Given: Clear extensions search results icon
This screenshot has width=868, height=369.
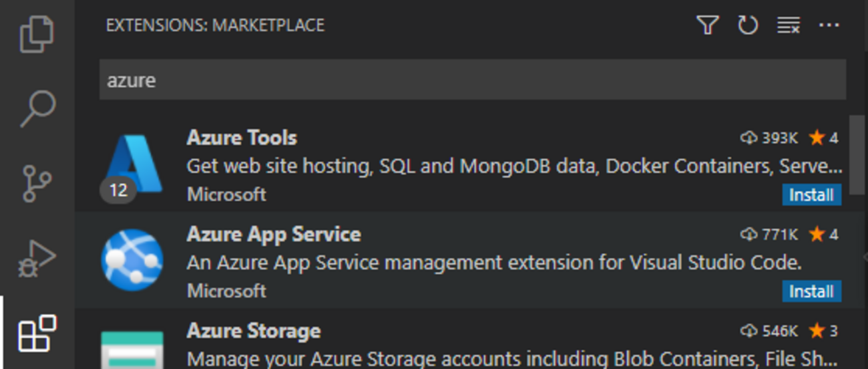Looking at the screenshot, I should click(x=788, y=25).
